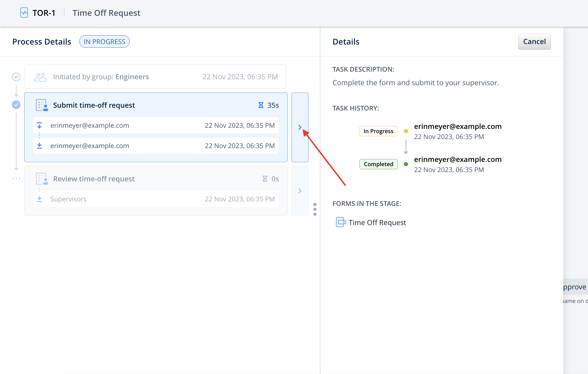Screen dimensions: 588x374
Task: Expand Review time-off request details chevron
Action: click(300, 191)
